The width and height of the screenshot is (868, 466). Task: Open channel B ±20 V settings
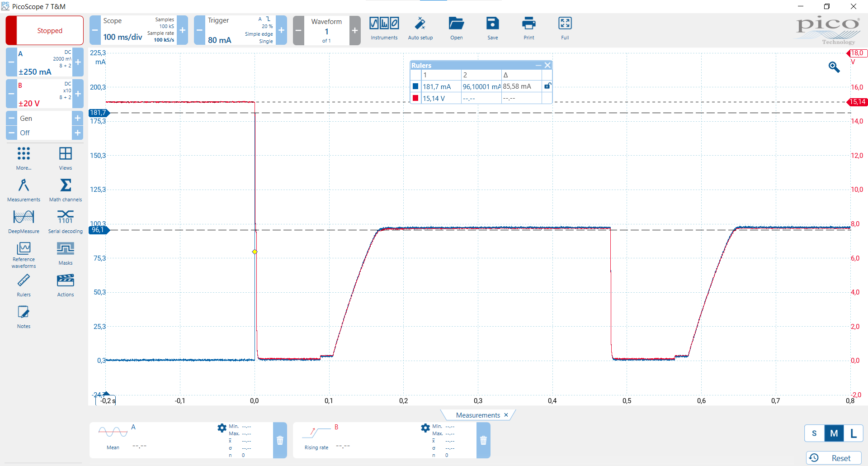click(44, 94)
